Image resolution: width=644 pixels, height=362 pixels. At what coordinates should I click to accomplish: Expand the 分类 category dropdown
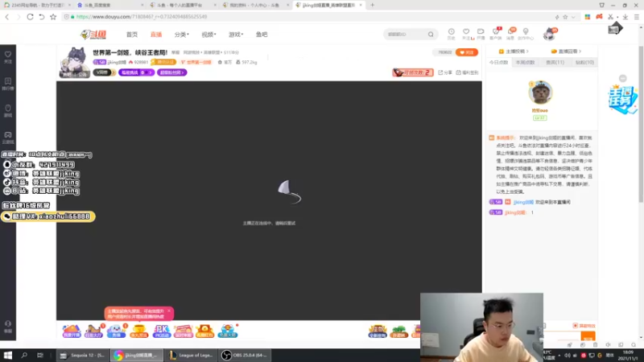pos(182,35)
